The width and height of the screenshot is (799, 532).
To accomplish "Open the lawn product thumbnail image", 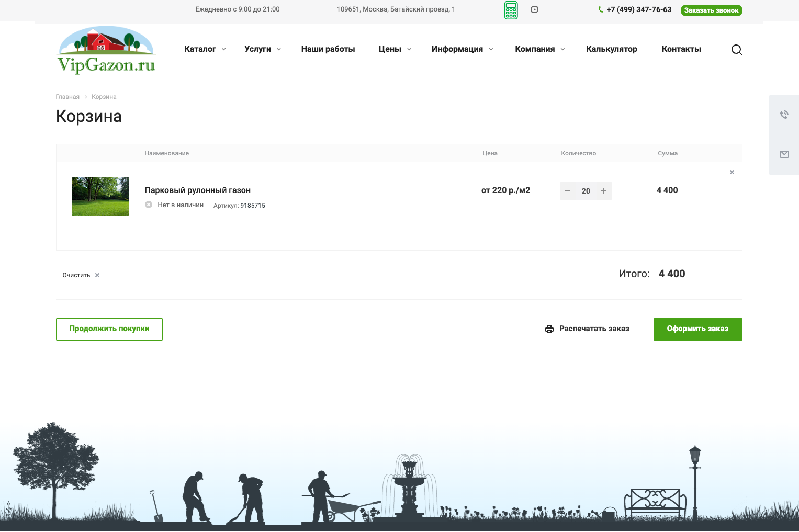I will pyautogui.click(x=100, y=196).
